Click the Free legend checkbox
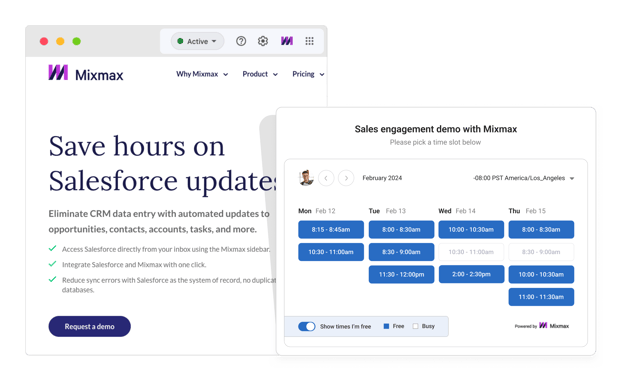 pyautogui.click(x=386, y=326)
